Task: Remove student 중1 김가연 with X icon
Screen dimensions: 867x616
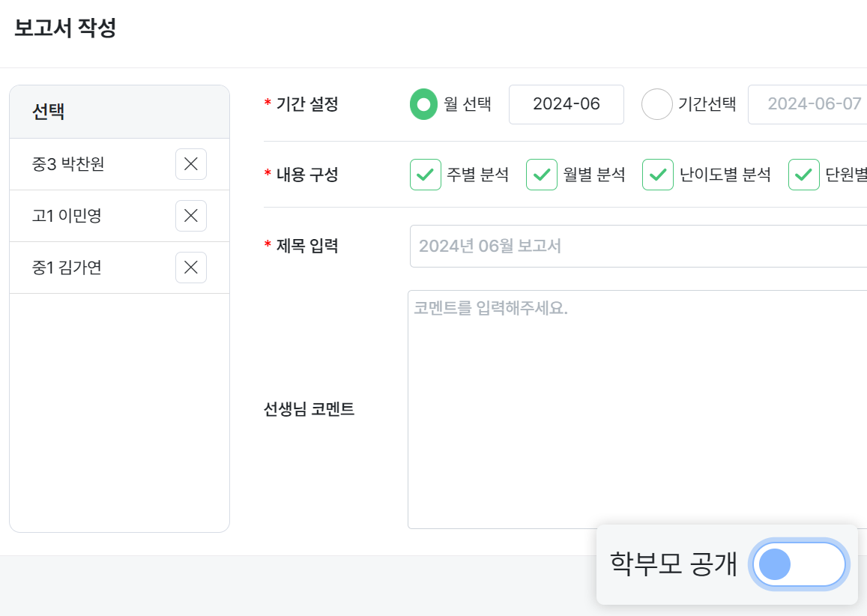Action: click(190, 268)
